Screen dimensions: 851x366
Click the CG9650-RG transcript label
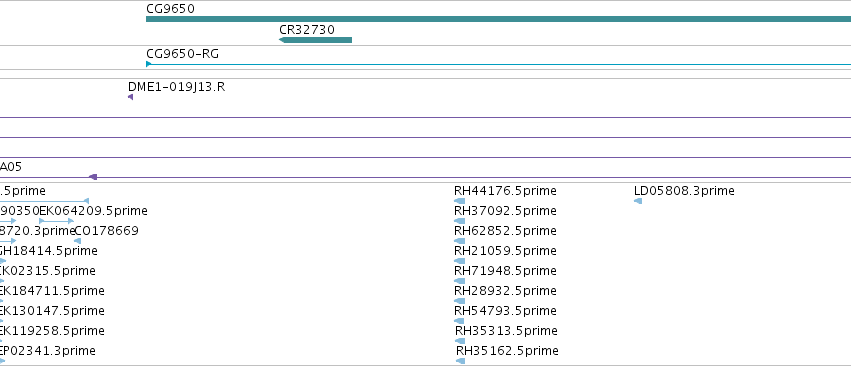tap(182, 54)
